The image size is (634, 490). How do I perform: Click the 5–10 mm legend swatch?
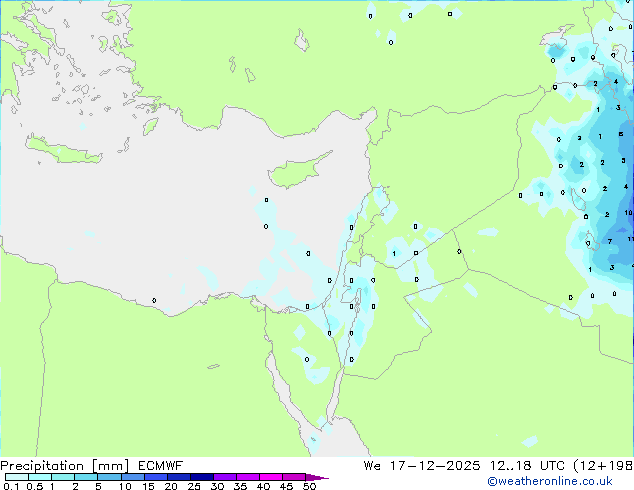[x=109, y=477]
